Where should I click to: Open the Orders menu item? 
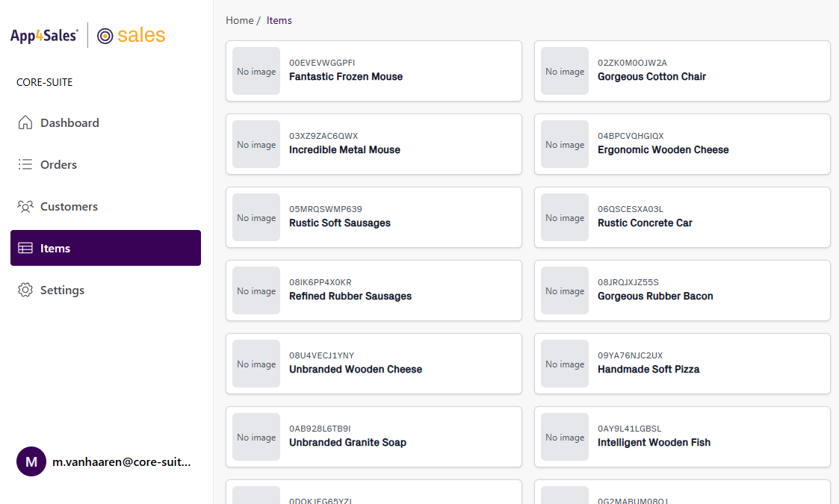58,164
